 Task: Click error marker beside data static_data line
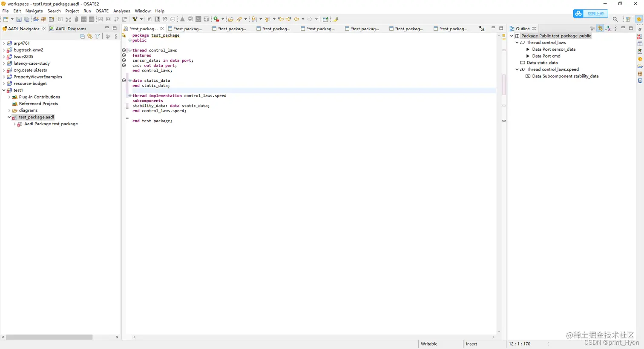(x=124, y=81)
